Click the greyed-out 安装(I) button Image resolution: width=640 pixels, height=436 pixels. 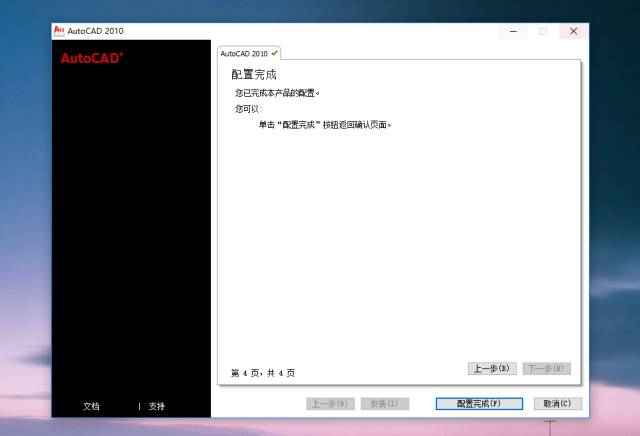click(x=384, y=404)
